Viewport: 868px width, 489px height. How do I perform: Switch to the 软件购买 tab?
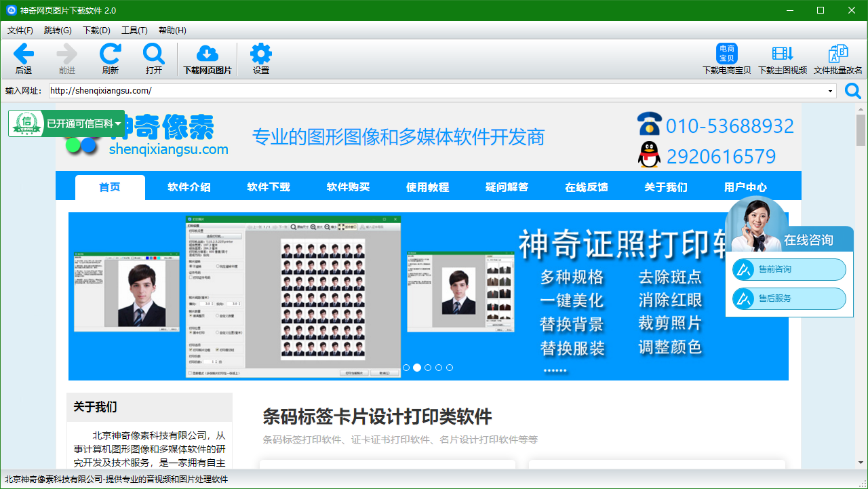point(348,186)
